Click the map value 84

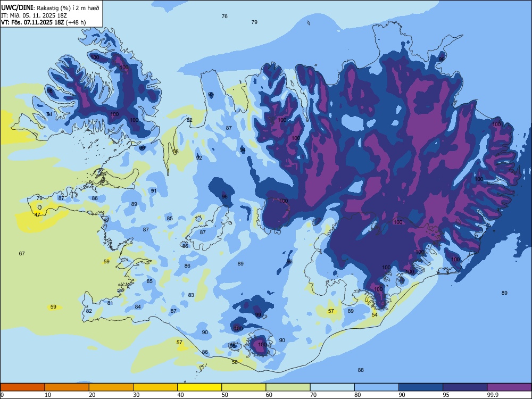[138, 307]
